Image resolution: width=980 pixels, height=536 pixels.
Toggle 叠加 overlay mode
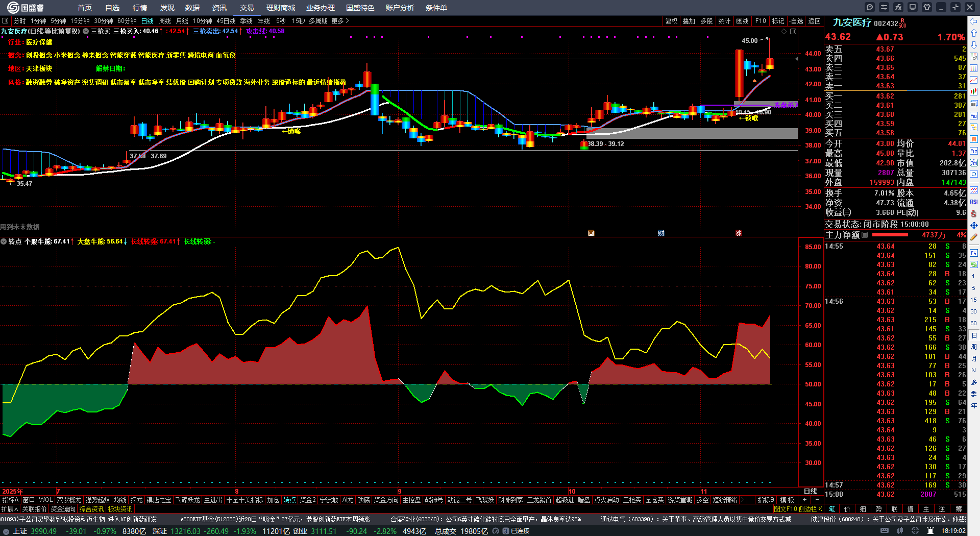coord(689,21)
